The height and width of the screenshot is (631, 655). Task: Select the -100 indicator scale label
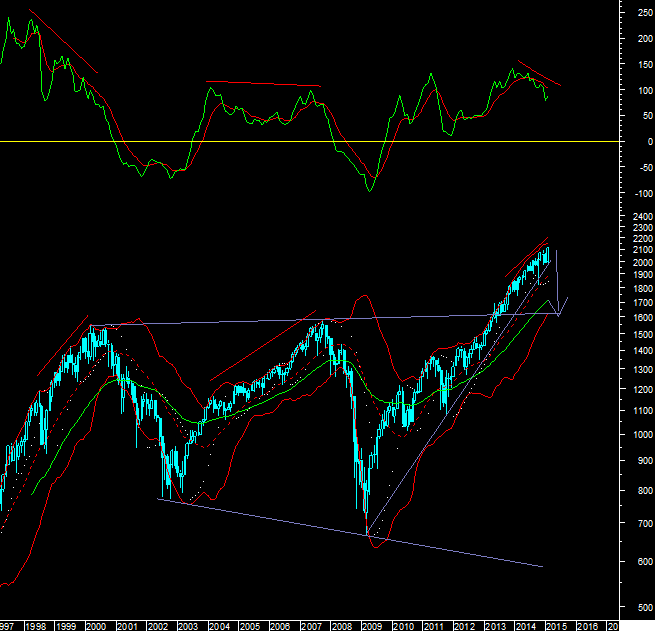tap(644, 194)
